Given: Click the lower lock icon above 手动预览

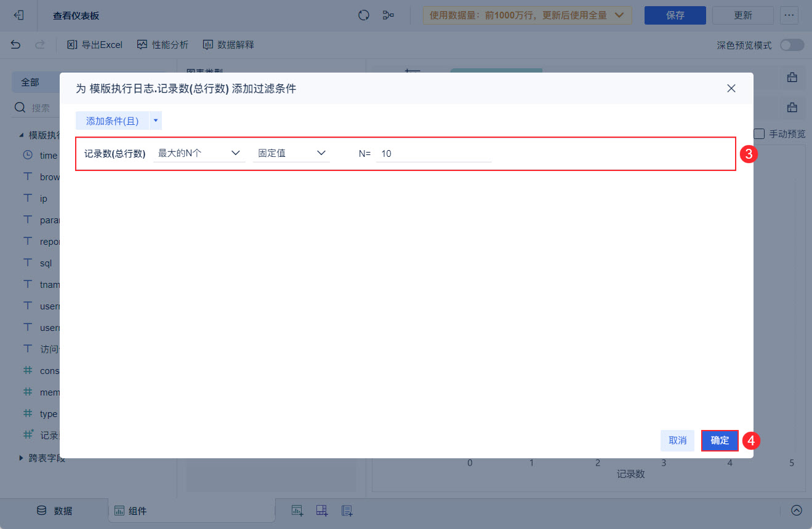Looking at the screenshot, I should 792,107.
